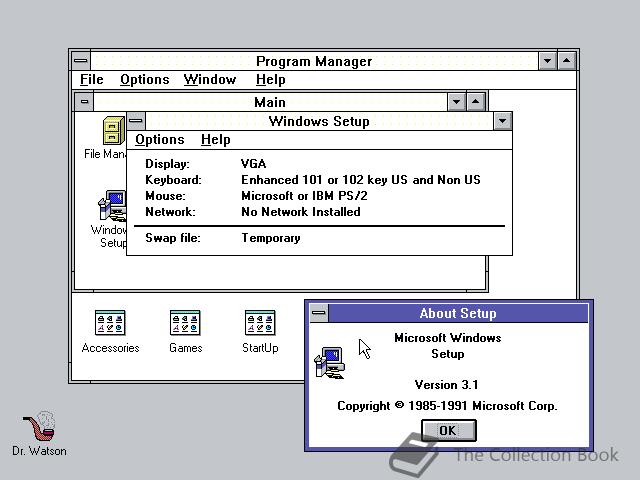Click the About Setup title bar

tap(458, 313)
